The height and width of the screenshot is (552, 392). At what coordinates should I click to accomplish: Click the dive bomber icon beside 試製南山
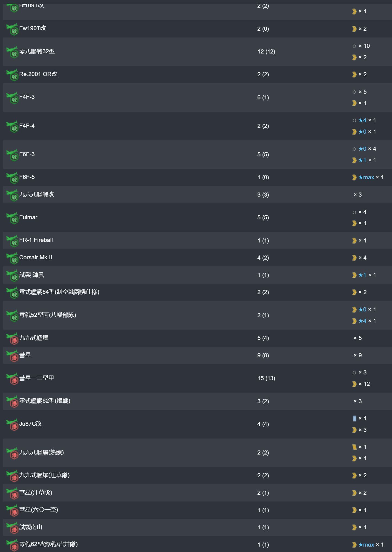[12, 528]
